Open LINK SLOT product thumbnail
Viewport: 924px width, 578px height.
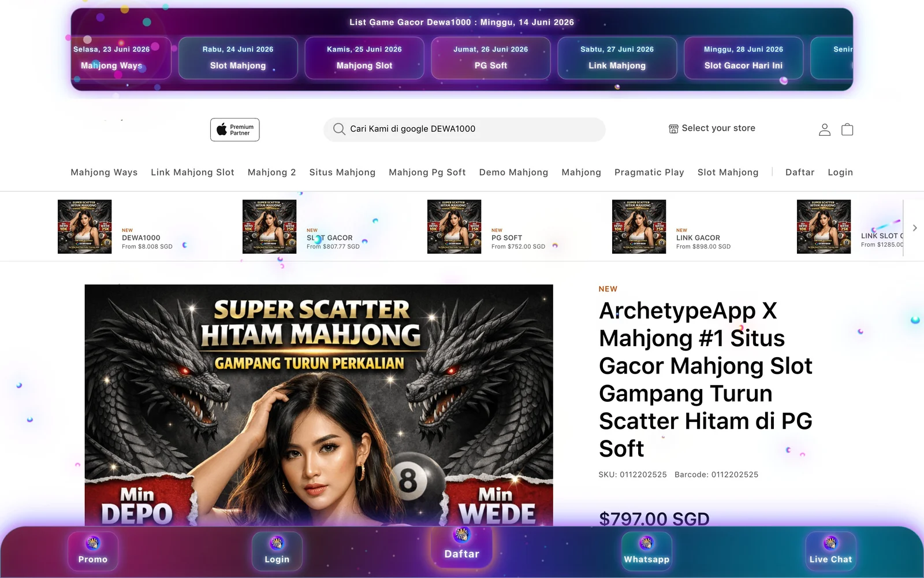click(824, 227)
